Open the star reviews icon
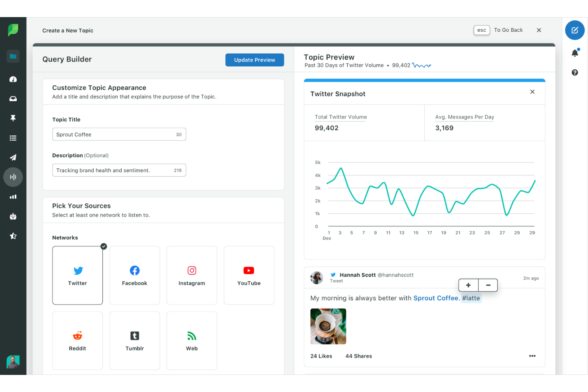This screenshot has height=392, width=588. 13,236
